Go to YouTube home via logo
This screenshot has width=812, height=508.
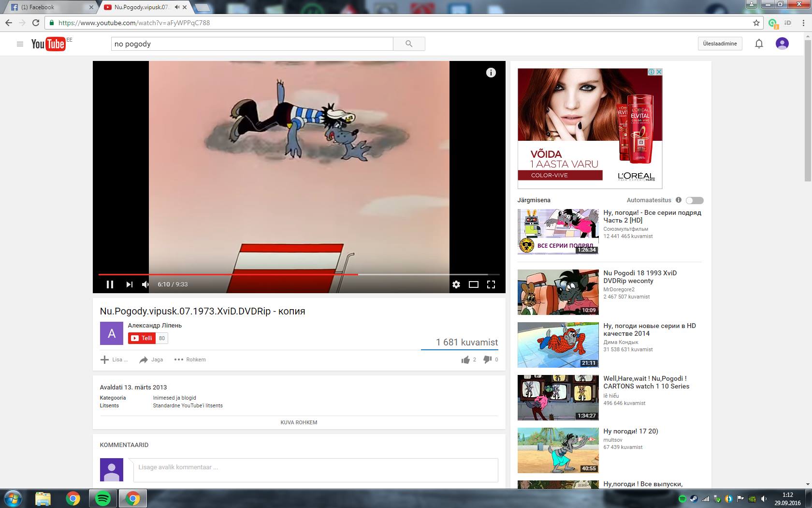point(48,44)
